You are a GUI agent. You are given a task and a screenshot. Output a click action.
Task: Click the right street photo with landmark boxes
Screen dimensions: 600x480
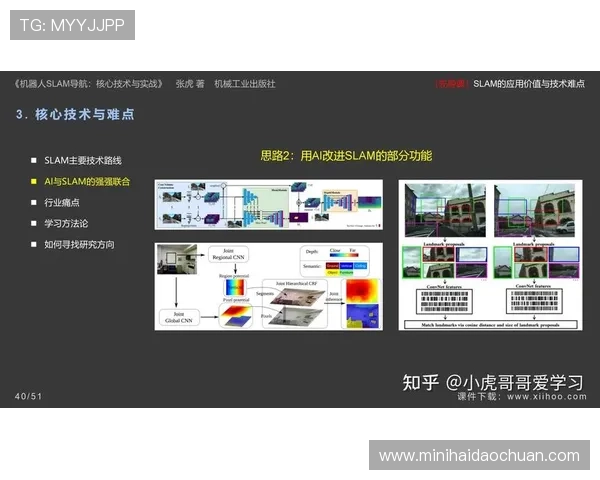(535, 211)
